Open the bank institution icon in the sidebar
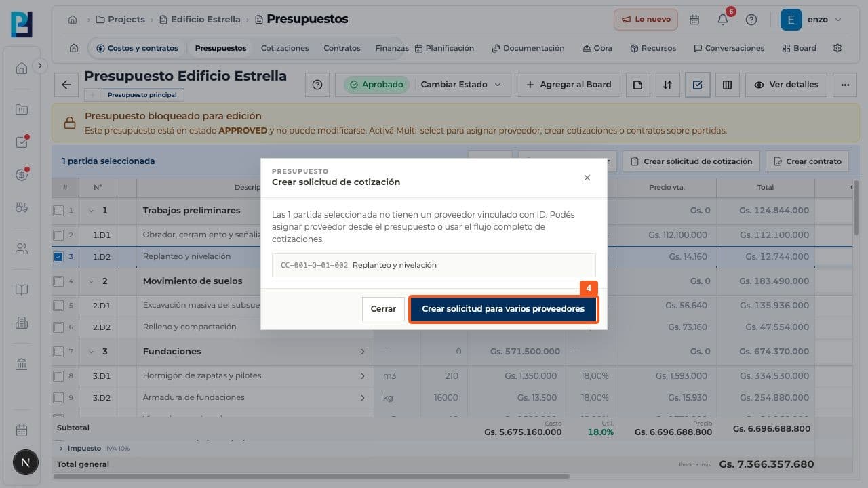The image size is (868, 488). [22, 364]
